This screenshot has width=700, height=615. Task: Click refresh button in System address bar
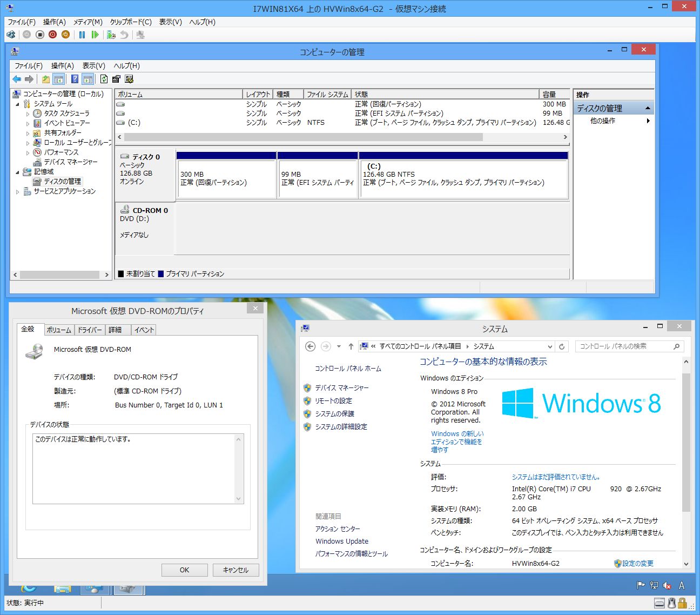coord(562,346)
